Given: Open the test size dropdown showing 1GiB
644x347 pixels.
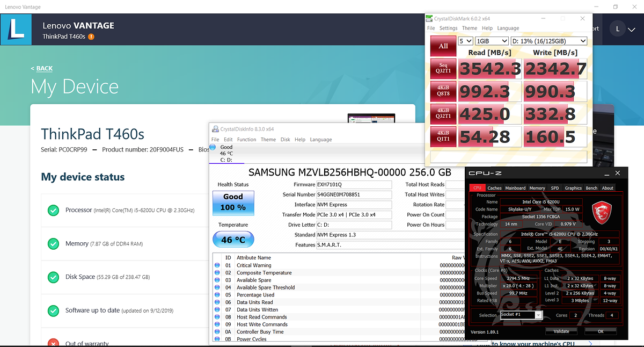Looking at the screenshot, I should point(492,41).
